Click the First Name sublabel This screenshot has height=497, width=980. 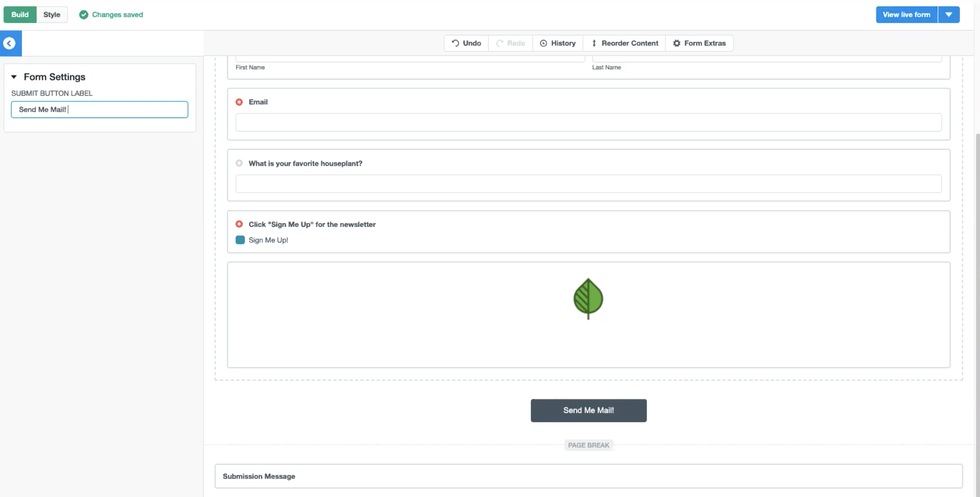tap(250, 67)
